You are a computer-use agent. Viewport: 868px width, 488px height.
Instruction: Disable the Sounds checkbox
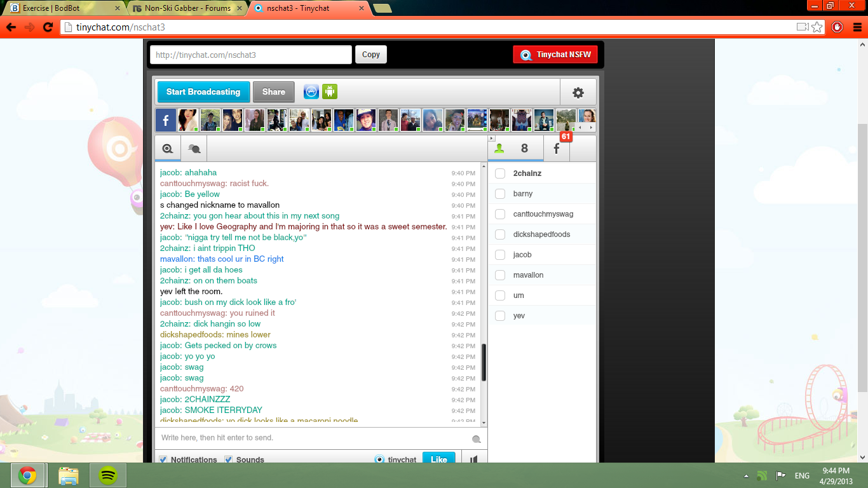(228, 459)
